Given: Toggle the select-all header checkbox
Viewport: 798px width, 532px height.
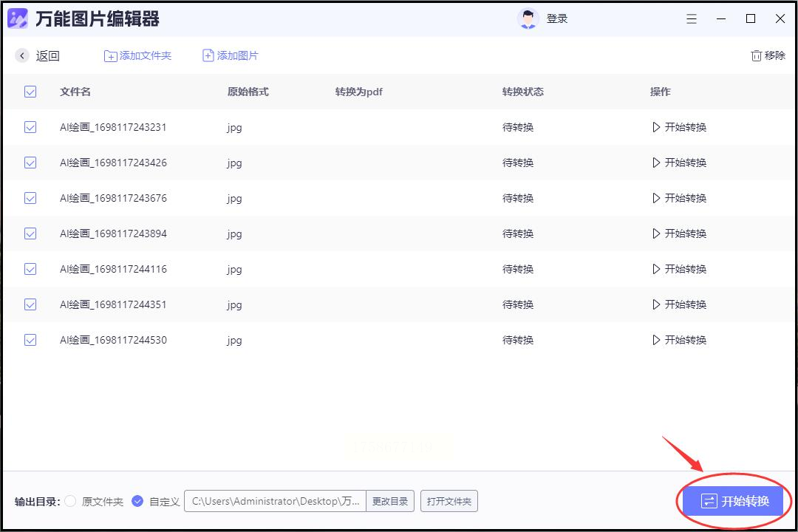Looking at the screenshot, I should (x=30, y=92).
